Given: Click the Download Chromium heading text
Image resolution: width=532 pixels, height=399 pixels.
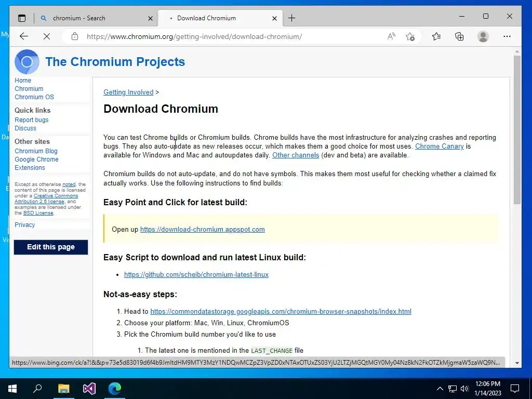Looking at the screenshot, I should coord(161,109).
